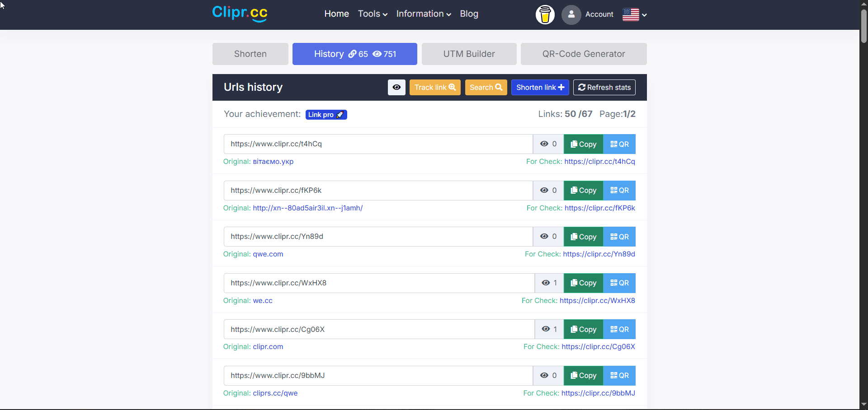Open the QR code for fKP6k link
Image resolution: width=868 pixels, height=410 pixels.
pyautogui.click(x=619, y=190)
